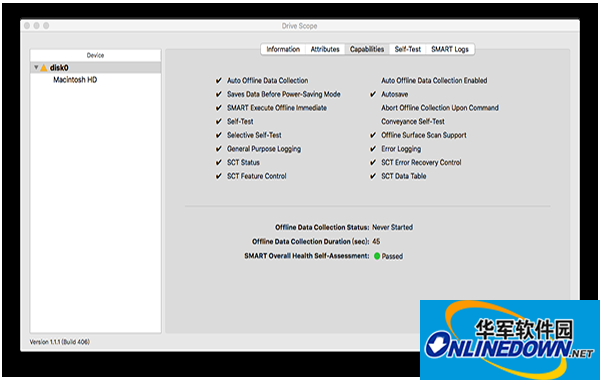This screenshot has width=600, height=380.
Task: Click the Autosave checkmark
Action: pos(373,94)
